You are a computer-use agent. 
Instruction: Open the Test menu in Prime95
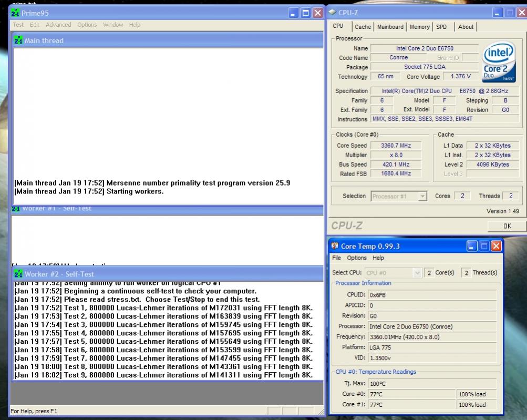click(x=18, y=25)
